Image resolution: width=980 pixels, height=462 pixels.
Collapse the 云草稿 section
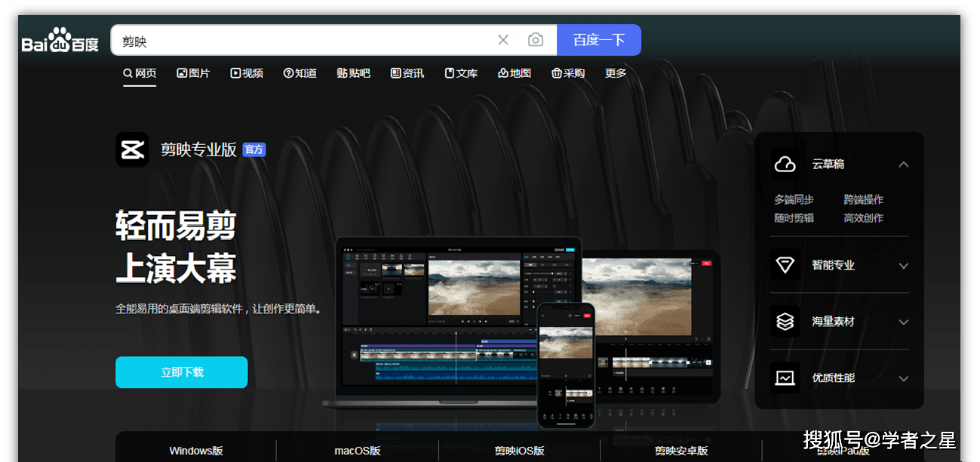(x=904, y=164)
